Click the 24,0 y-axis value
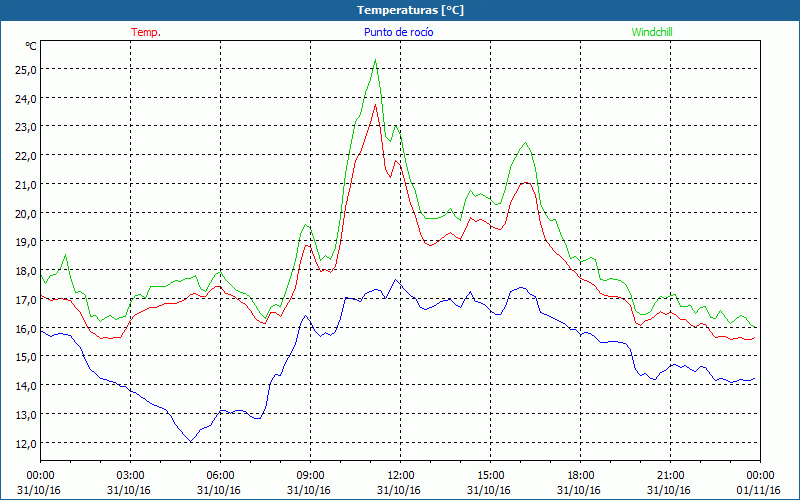Viewport: 800px width, 500px height. pyautogui.click(x=26, y=98)
